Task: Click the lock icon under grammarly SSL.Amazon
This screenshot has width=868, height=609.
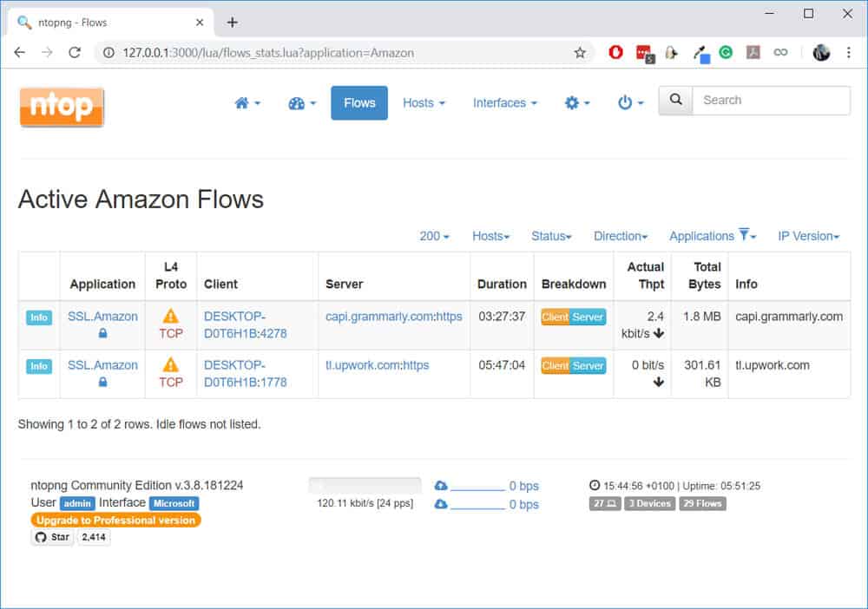Action: [x=102, y=333]
